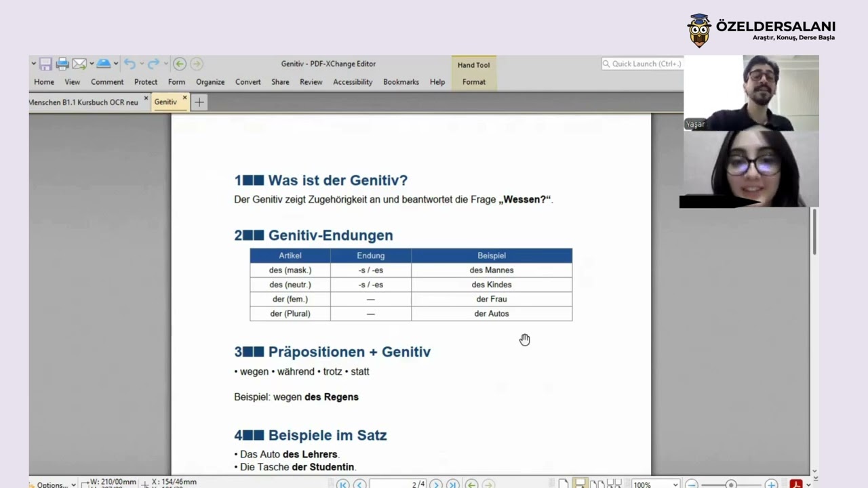868x488 pixels.
Task: Open the Protect ribbon tab
Action: click(x=146, y=82)
